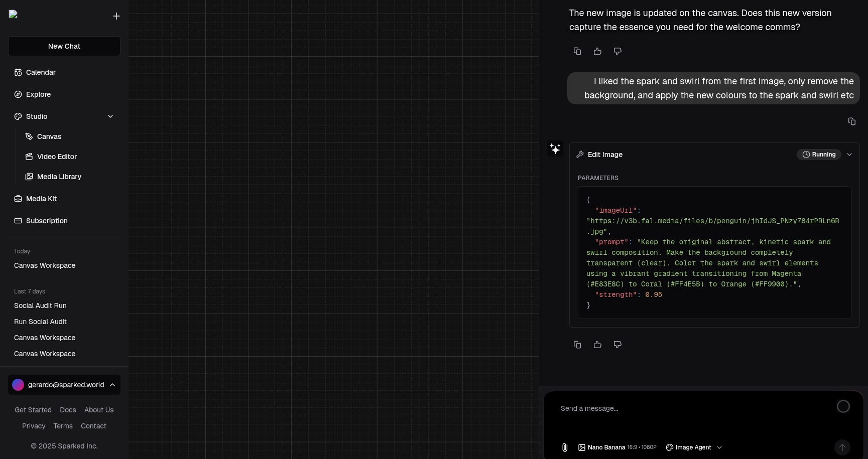868x459 pixels.
Task: Thumbs down the welcome comms reply
Action: click(617, 51)
